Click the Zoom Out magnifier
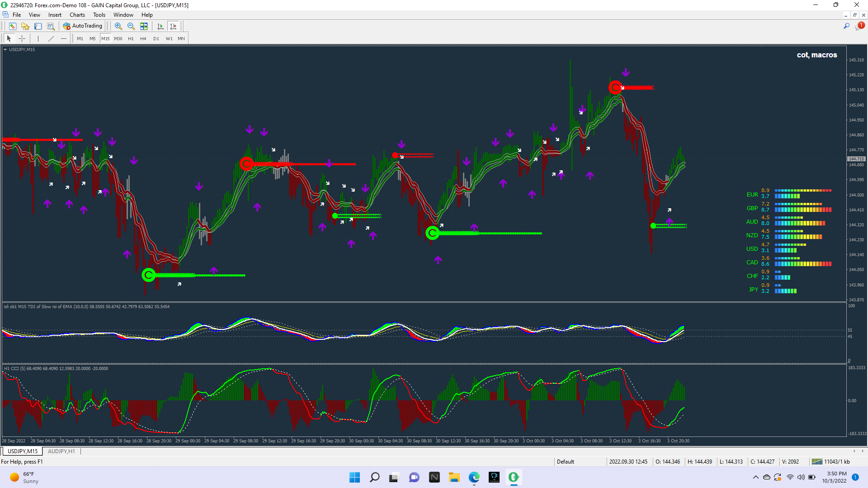The width and height of the screenshot is (868, 488). (x=131, y=26)
